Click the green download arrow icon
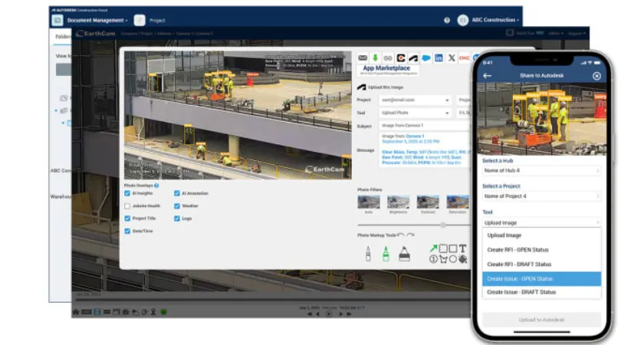The height and width of the screenshot is (345, 644). pos(375,58)
